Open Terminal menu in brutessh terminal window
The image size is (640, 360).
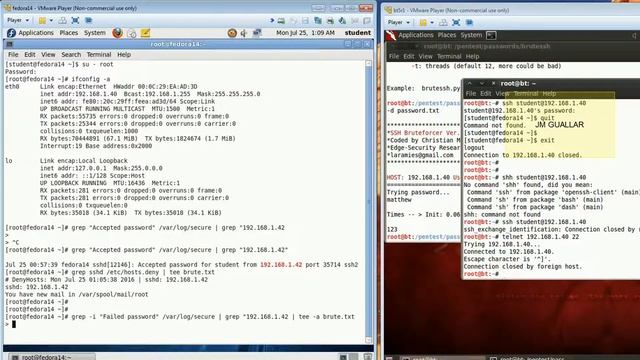449,56
